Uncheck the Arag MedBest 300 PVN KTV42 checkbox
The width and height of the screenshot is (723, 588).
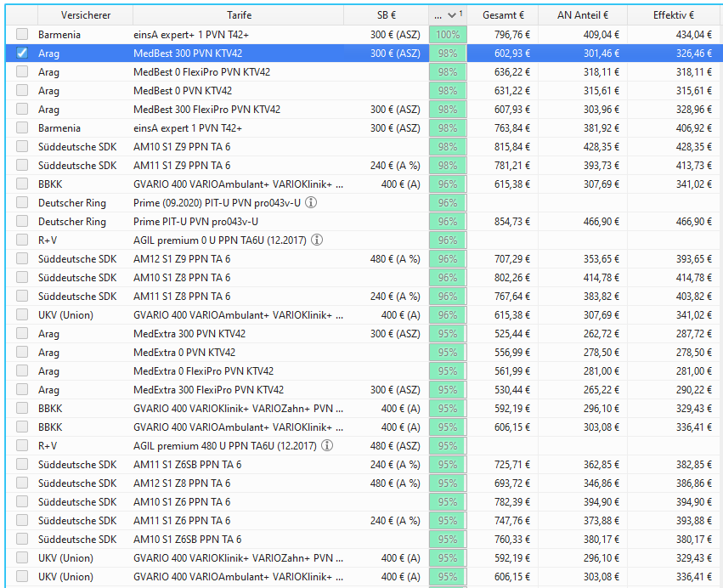[x=22, y=53]
